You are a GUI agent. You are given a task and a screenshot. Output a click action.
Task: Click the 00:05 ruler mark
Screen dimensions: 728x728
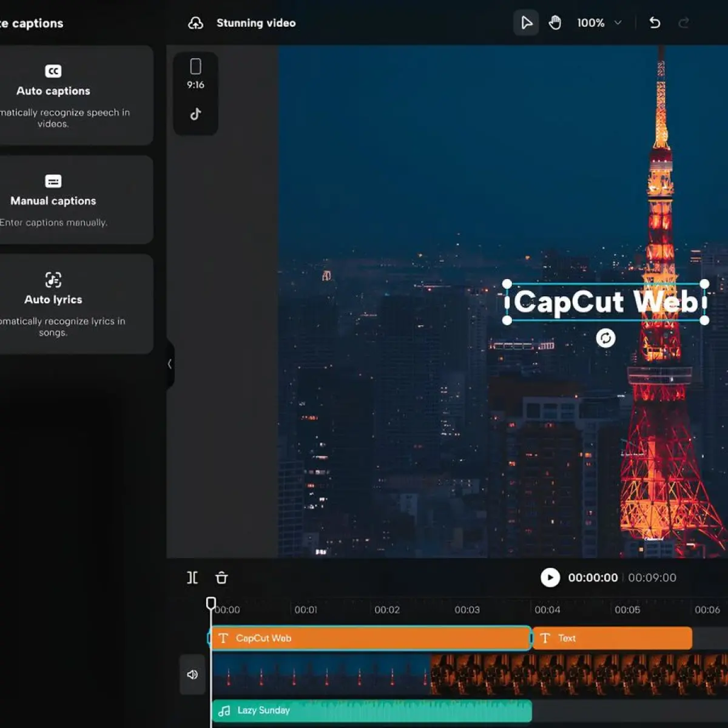click(627, 610)
